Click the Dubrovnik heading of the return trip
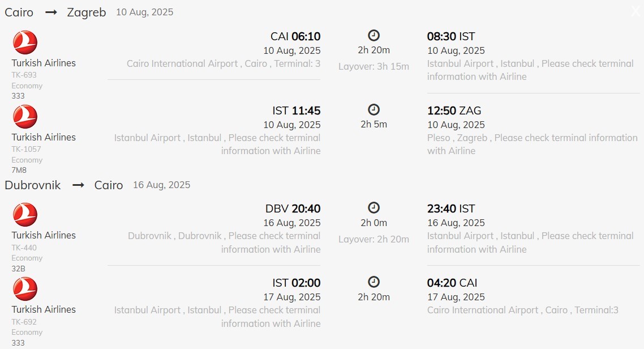This screenshot has width=644, height=349. click(33, 185)
